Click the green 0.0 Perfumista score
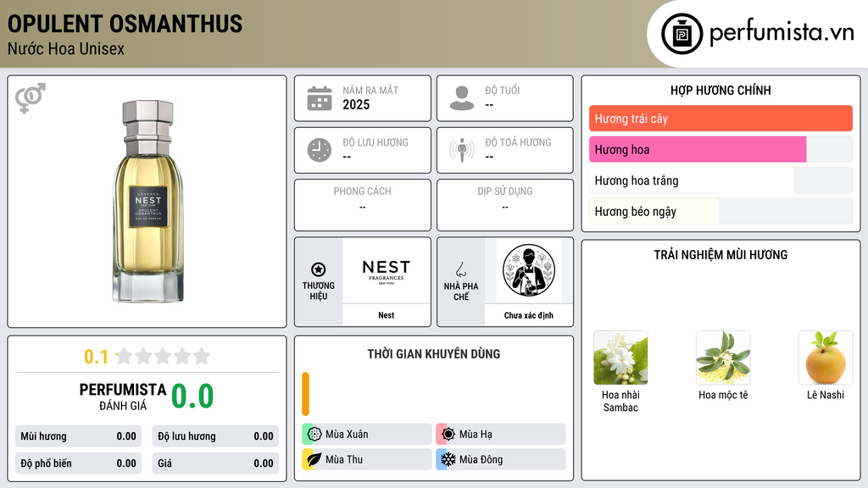 [x=192, y=396]
